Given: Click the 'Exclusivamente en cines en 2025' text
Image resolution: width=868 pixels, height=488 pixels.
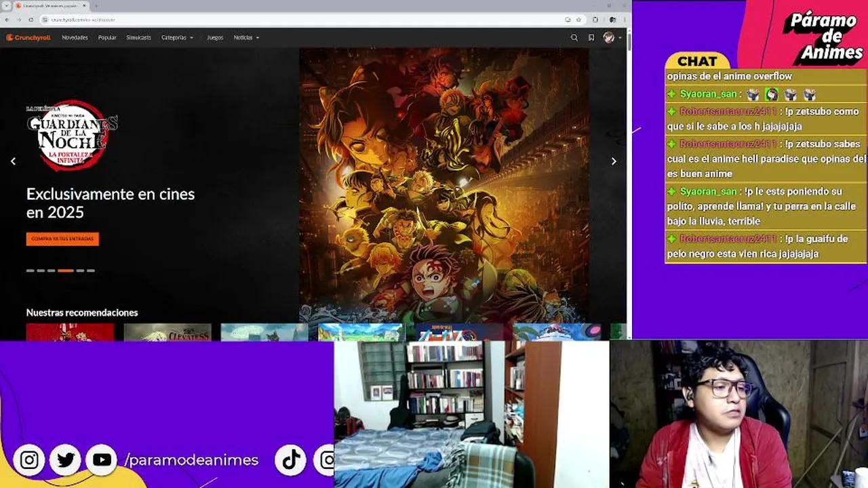Looking at the screenshot, I should [x=111, y=203].
